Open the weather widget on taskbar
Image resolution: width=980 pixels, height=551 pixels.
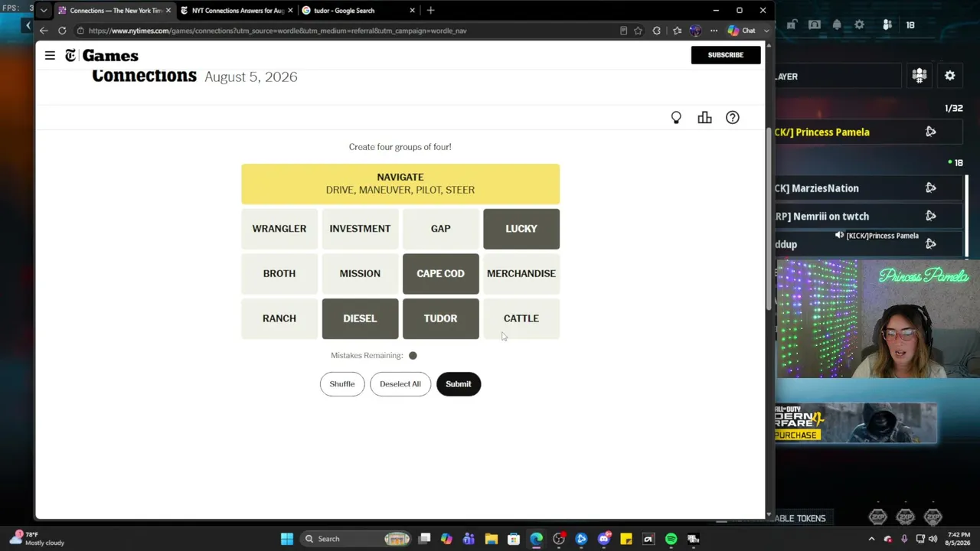[x=38, y=539]
